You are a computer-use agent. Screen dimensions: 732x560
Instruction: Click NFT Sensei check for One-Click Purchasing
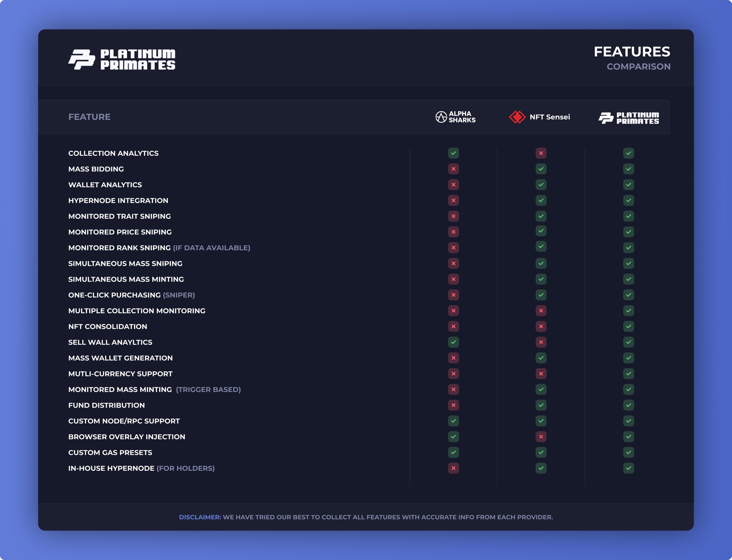tap(541, 295)
